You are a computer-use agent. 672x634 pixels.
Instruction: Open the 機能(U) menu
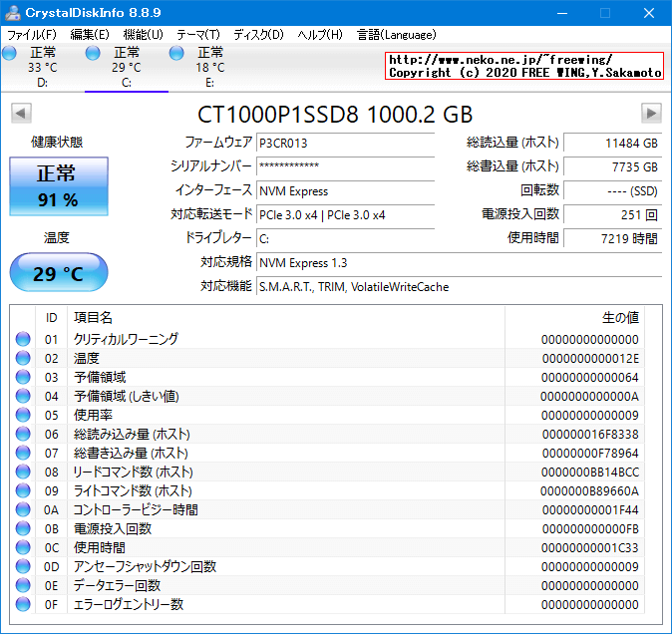tap(144, 35)
